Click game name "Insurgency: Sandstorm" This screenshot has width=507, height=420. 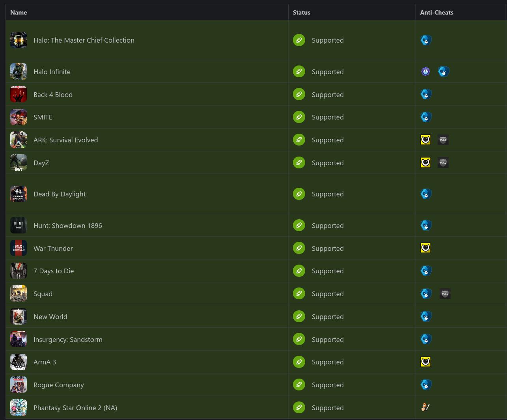pos(68,340)
